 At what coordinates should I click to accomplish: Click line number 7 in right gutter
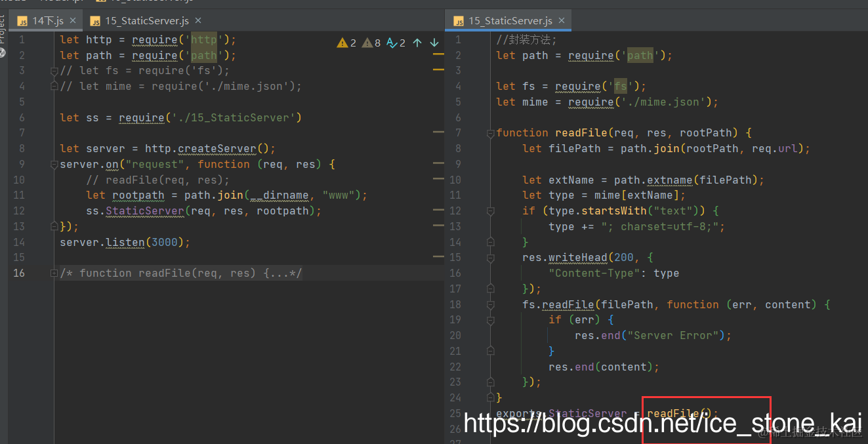point(459,132)
